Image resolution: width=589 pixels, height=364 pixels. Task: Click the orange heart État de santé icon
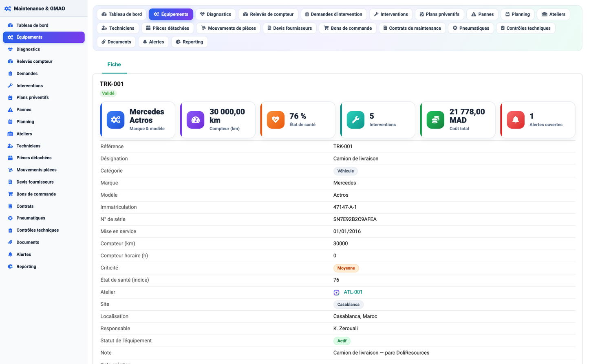[x=276, y=120]
